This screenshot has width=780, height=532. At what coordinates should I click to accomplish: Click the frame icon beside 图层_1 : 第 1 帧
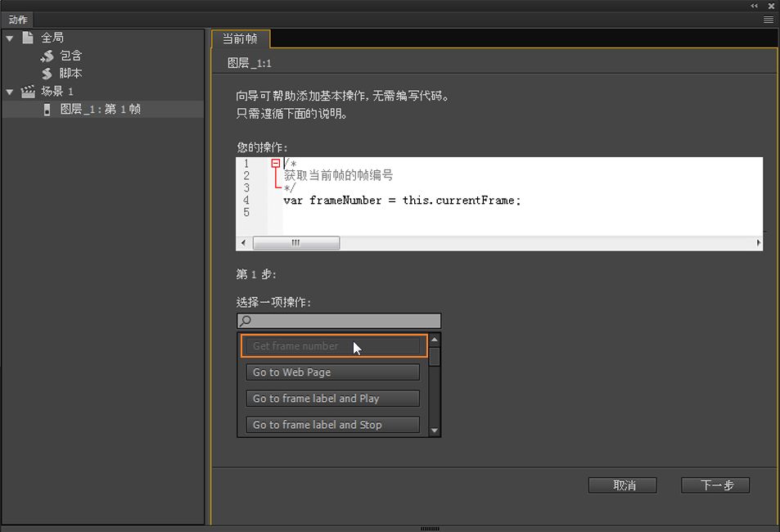(47, 110)
